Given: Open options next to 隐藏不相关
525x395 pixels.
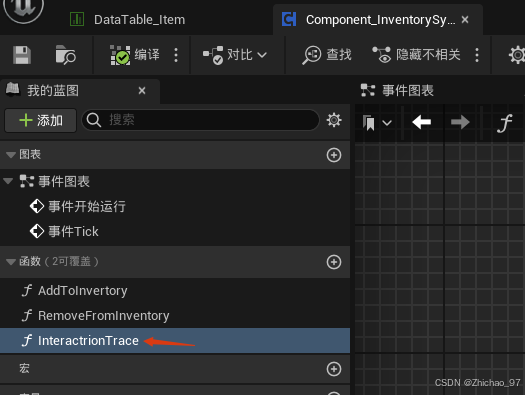Looking at the screenshot, I should coord(477,55).
